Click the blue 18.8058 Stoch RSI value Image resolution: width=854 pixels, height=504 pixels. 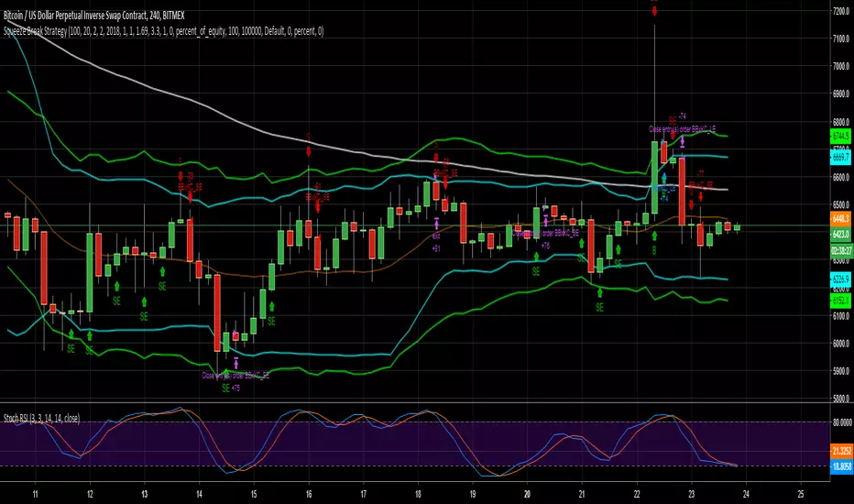pos(841,466)
